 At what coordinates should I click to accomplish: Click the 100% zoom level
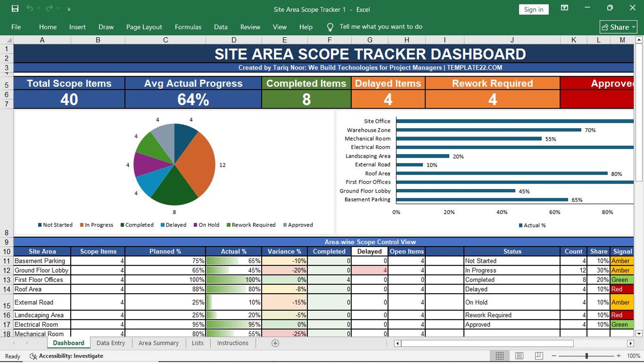coord(633,356)
